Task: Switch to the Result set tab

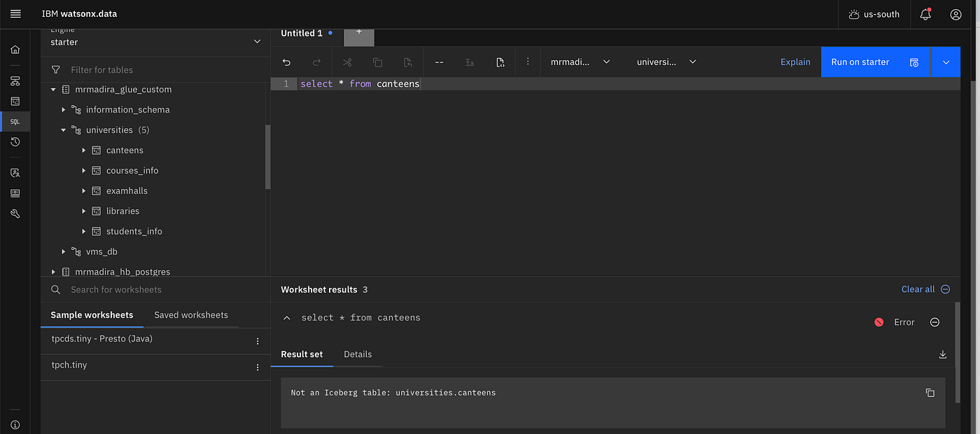Action: 302,354
